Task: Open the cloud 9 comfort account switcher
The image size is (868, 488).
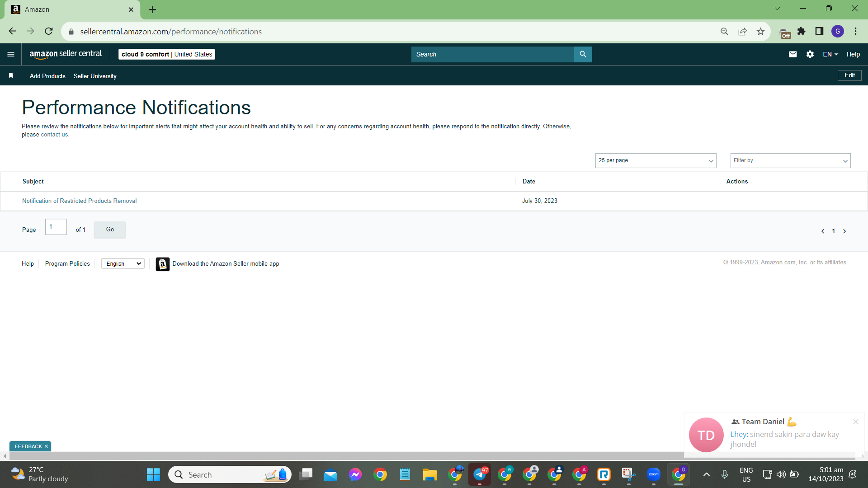Action: click(x=167, y=54)
